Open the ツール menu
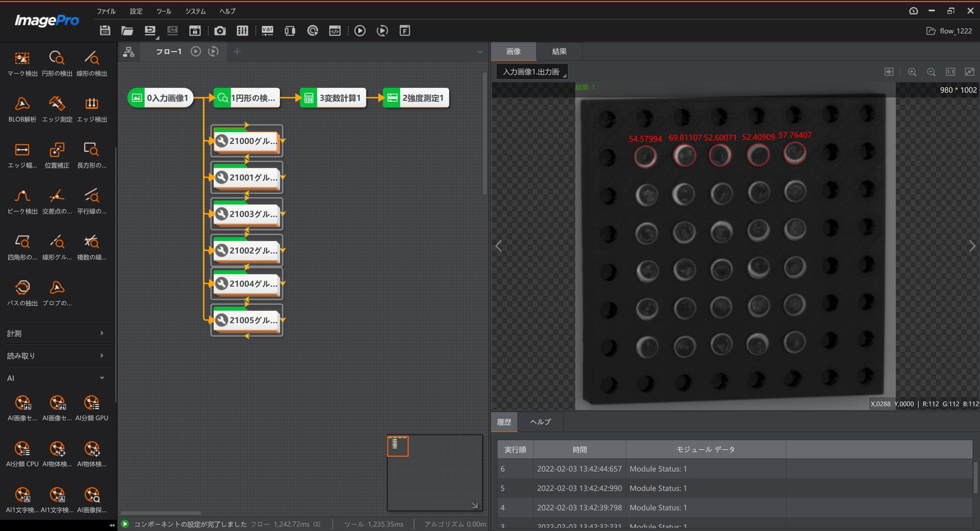Viewport: 980px width, 531px height. pyautogui.click(x=164, y=11)
